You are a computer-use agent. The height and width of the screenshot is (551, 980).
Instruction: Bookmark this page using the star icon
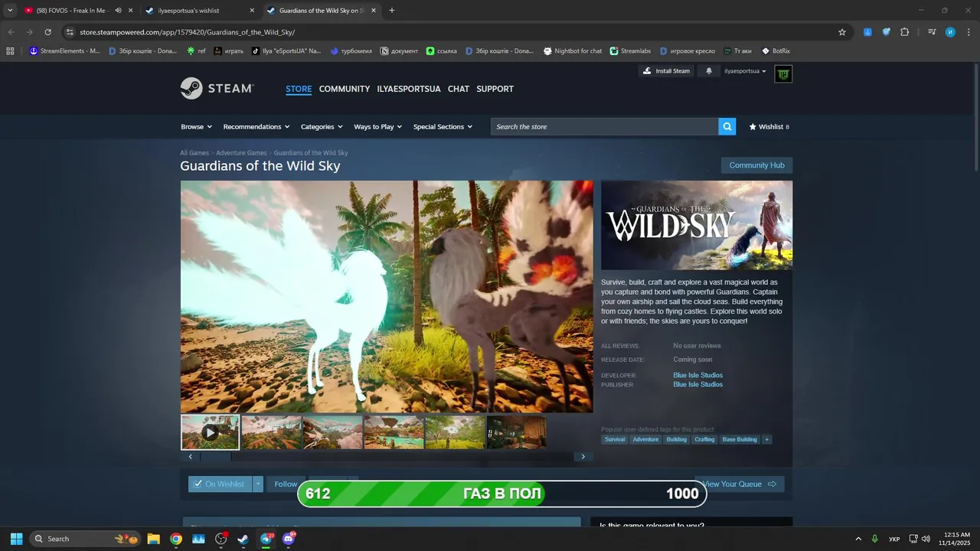(x=842, y=32)
